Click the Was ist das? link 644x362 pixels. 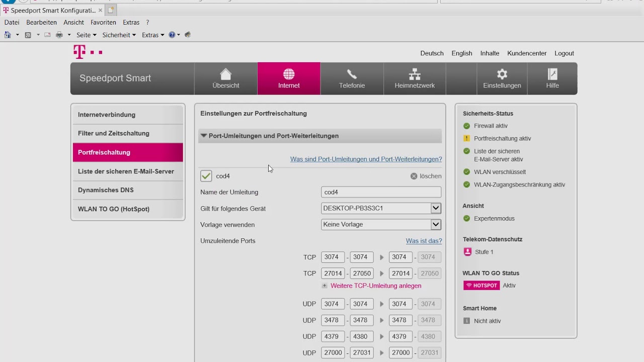tap(424, 241)
